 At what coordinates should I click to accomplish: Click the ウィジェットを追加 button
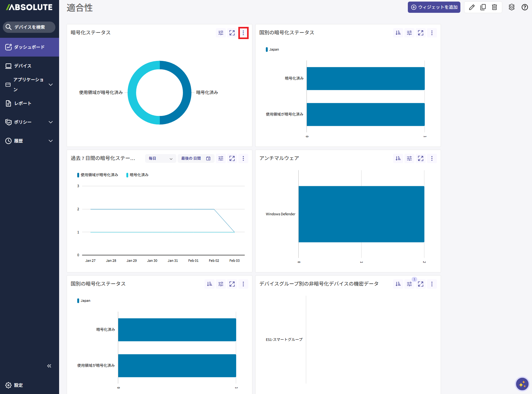[x=434, y=7]
